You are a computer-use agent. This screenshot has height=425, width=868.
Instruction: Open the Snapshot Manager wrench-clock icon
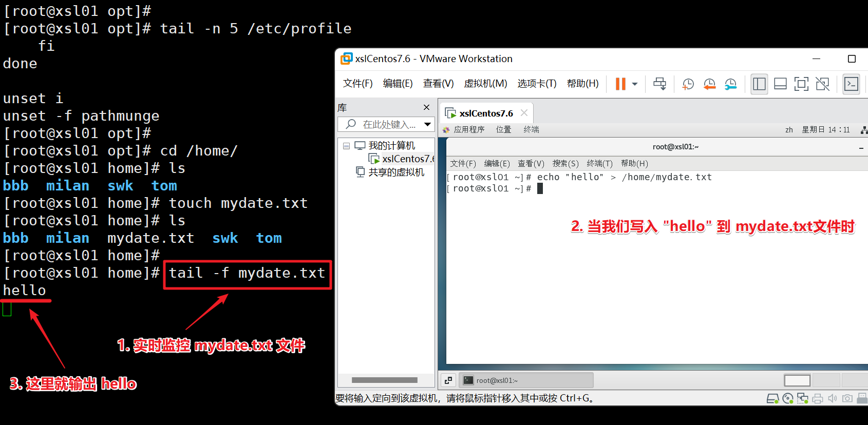click(730, 84)
